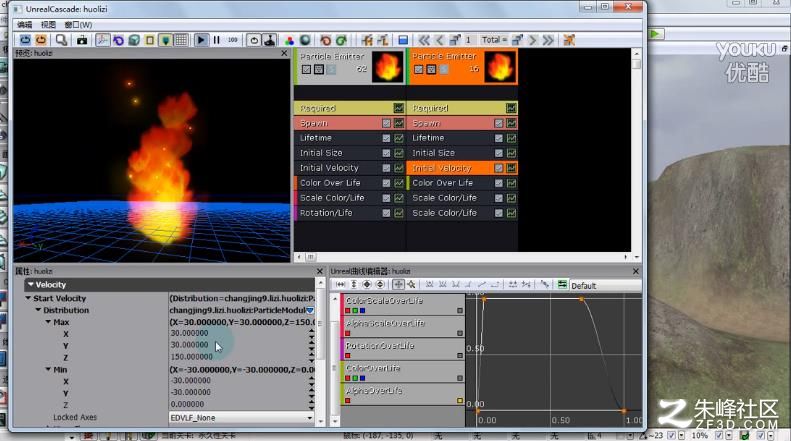Toggle Initial Velocity checkbox in second emitter
The height and width of the screenshot is (441, 791).
[x=499, y=168]
